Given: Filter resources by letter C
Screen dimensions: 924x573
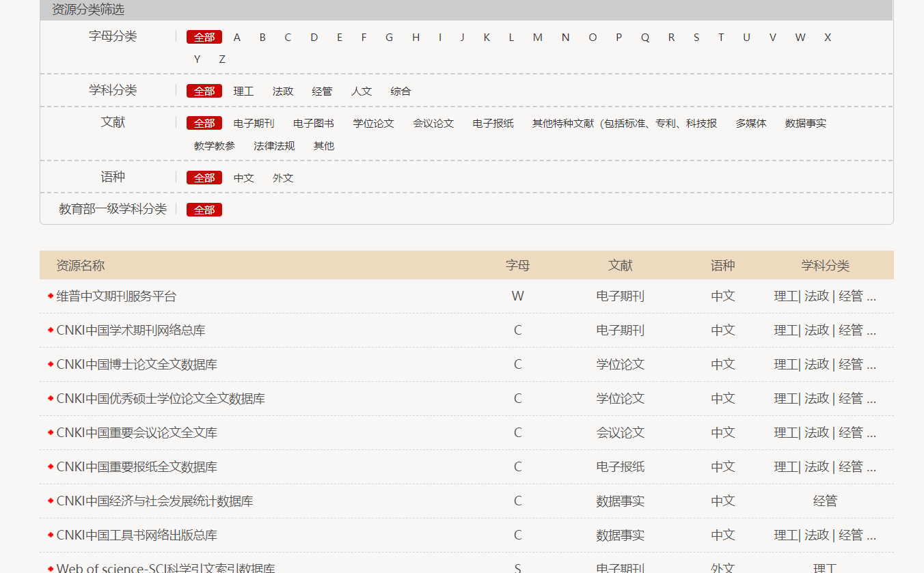Looking at the screenshot, I should [x=288, y=37].
